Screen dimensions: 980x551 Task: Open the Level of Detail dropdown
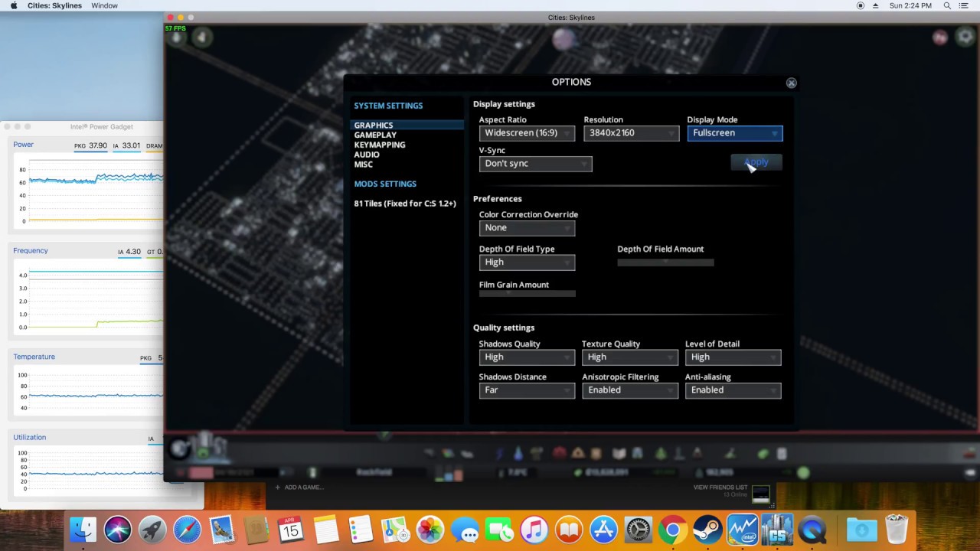(x=733, y=357)
